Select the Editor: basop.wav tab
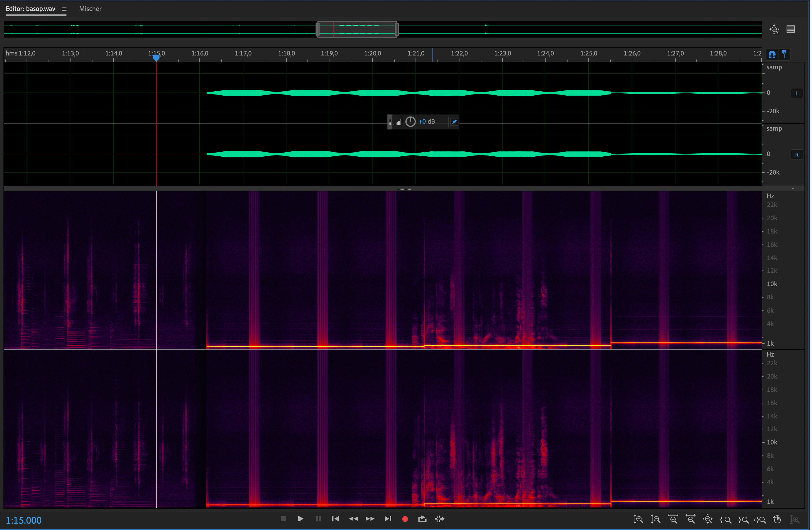 point(30,9)
